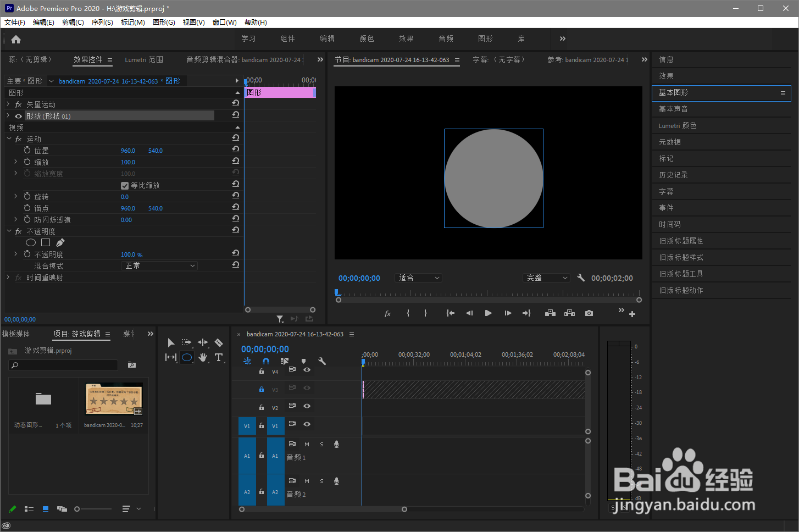The height and width of the screenshot is (532, 799).
Task: Select the Razor tool
Action: pos(219,342)
